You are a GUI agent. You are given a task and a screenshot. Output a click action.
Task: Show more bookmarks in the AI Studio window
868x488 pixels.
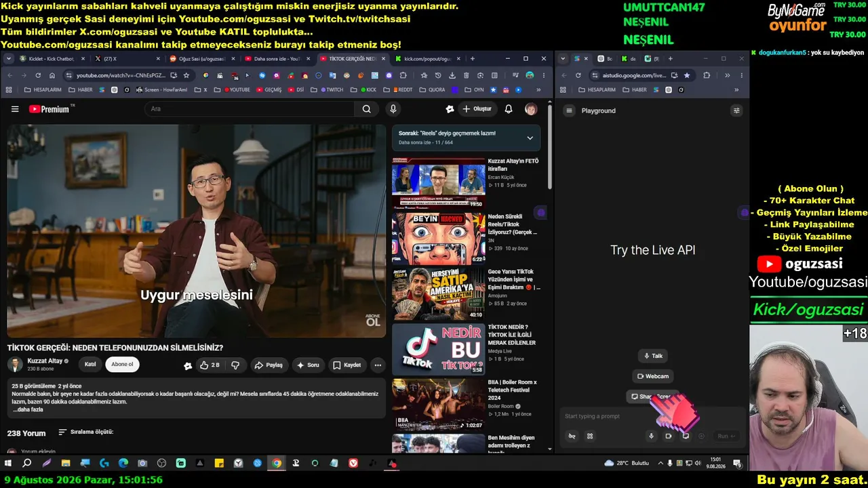[736, 89]
